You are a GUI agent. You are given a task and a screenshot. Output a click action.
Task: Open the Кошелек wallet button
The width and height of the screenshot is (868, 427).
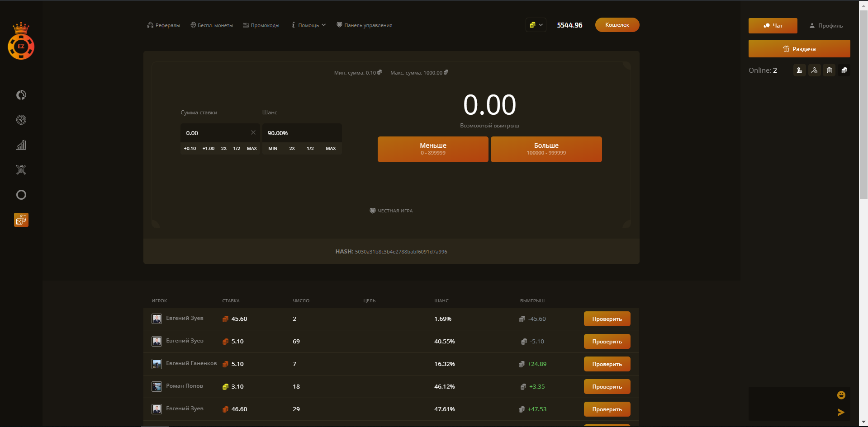(617, 25)
